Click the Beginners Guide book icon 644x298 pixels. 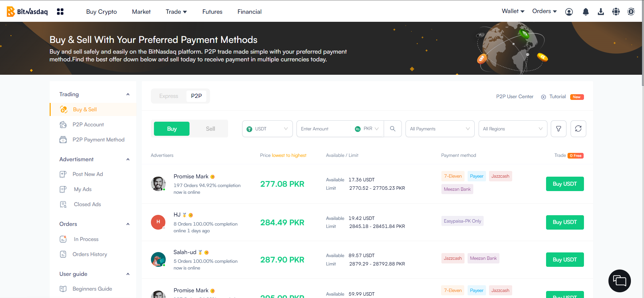click(x=63, y=289)
